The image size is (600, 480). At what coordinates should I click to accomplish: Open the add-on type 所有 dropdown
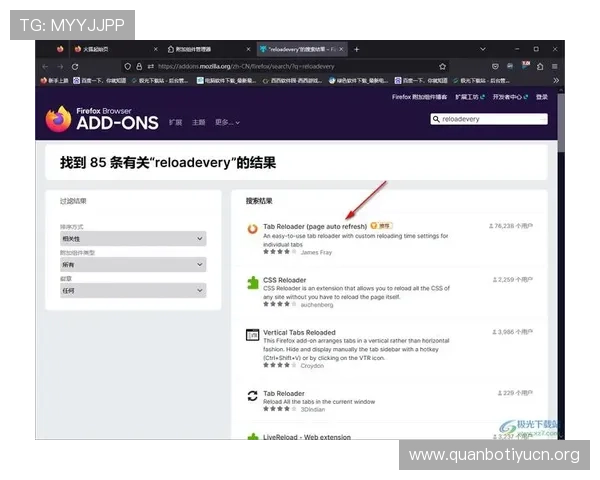(133, 264)
